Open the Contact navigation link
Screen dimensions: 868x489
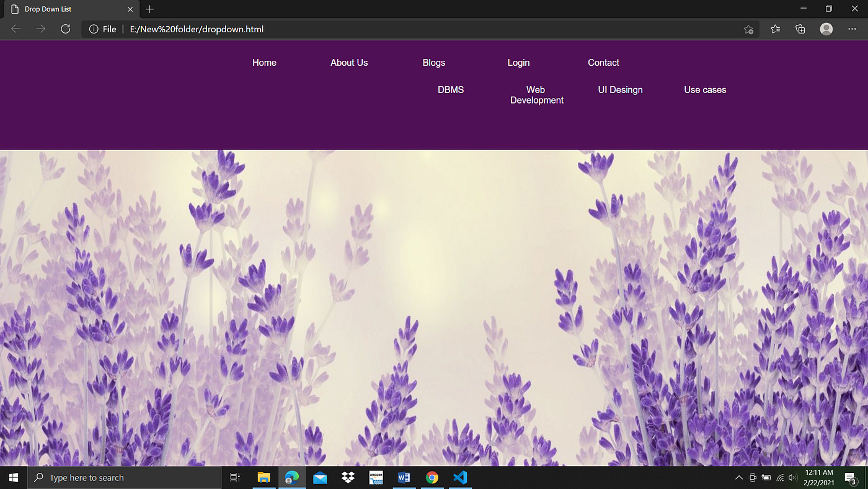tap(603, 63)
